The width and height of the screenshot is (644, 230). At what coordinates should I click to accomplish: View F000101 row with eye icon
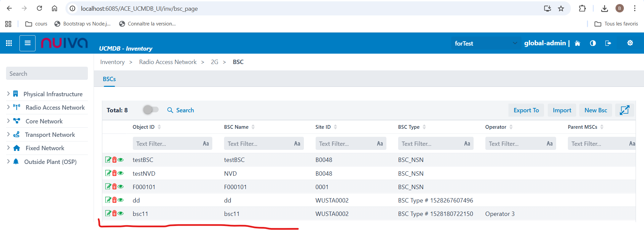click(121, 187)
